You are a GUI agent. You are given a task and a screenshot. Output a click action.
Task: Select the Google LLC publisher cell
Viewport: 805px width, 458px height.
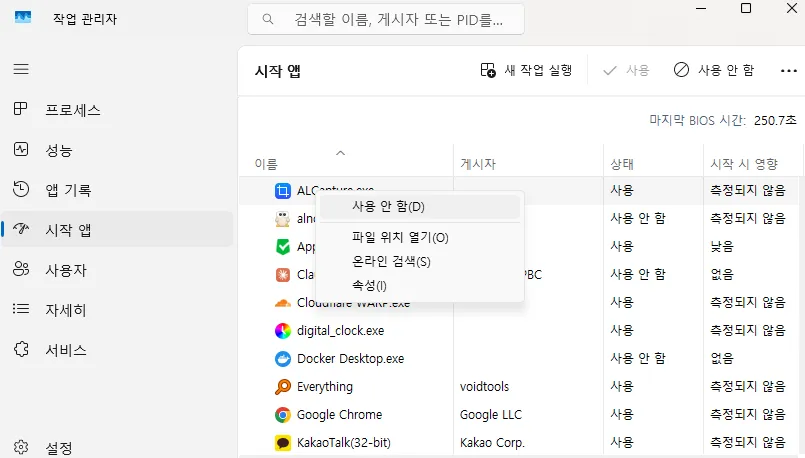[491, 415]
